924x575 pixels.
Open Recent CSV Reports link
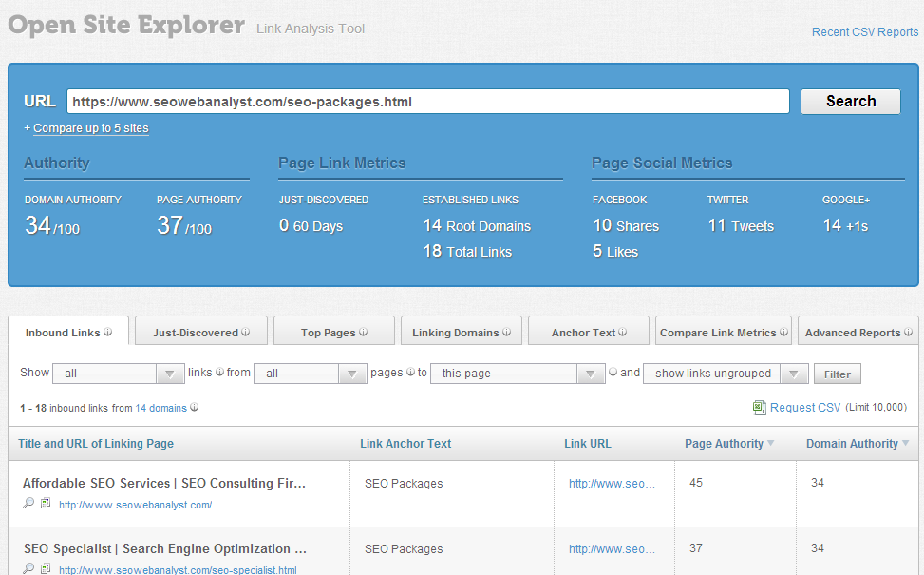tap(865, 32)
